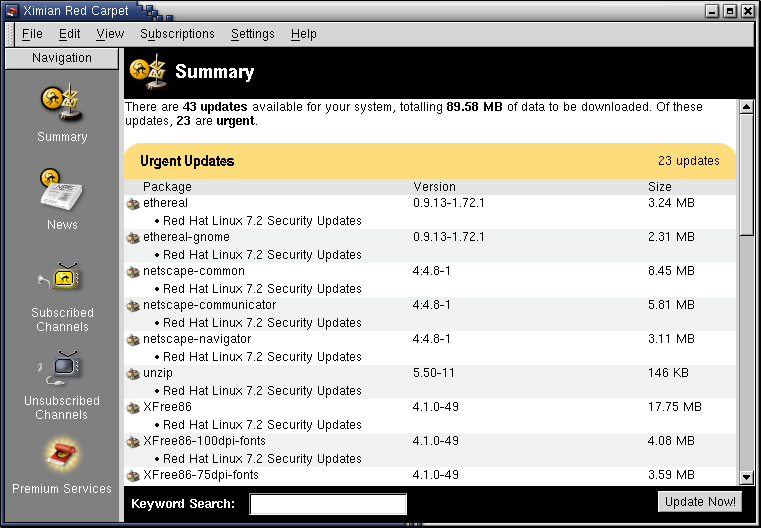This screenshot has height=528, width=761.
Task: Click the unzip package icon
Action: click(x=132, y=374)
